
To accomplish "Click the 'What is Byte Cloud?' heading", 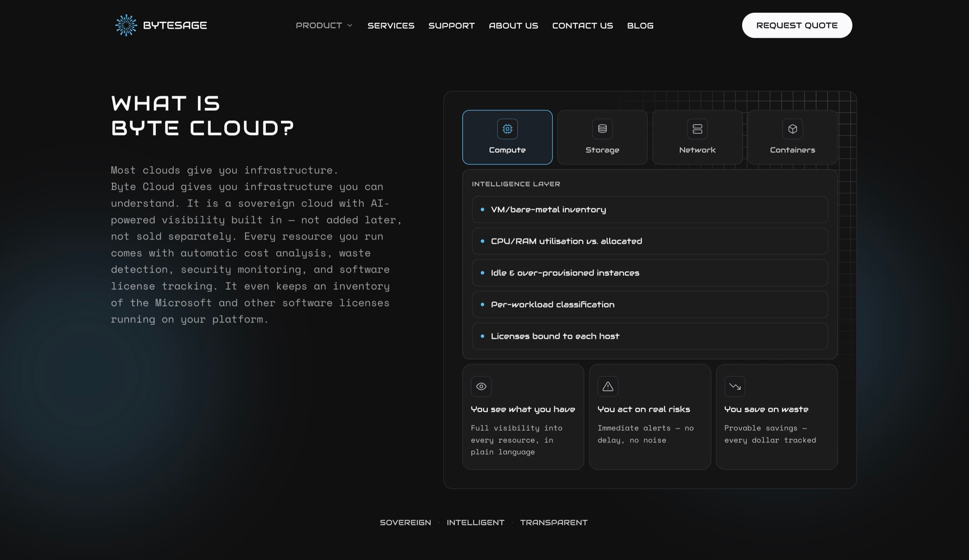I will 202,115.
